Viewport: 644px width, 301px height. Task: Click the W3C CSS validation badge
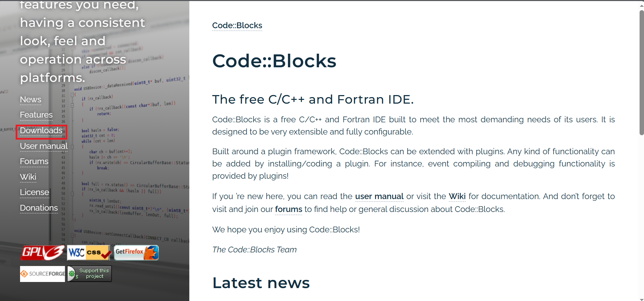click(x=89, y=252)
